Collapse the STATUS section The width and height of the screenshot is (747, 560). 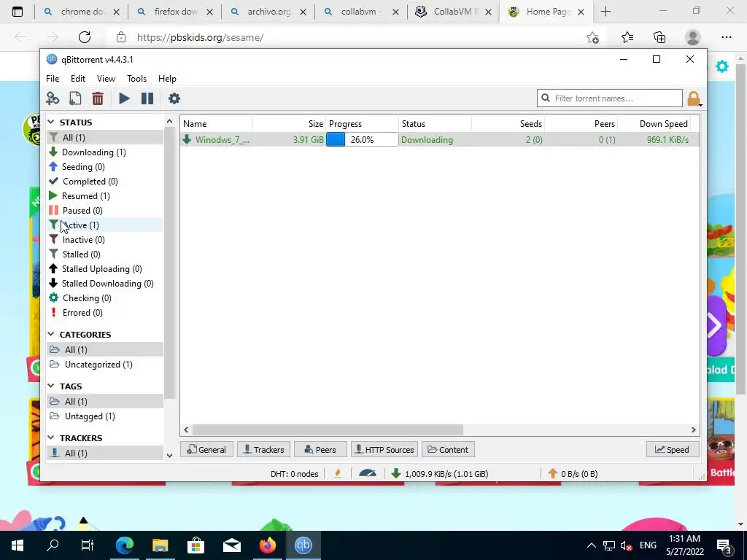click(x=52, y=122)
